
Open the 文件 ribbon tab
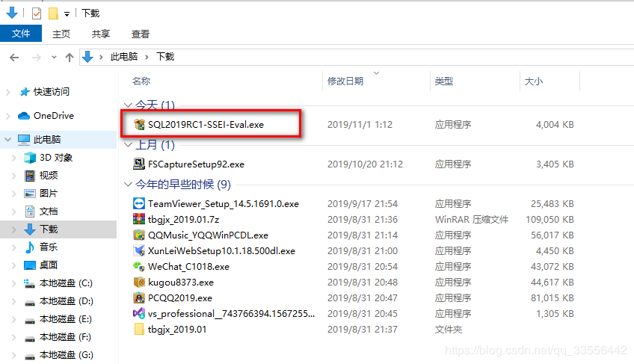(21, 34)
